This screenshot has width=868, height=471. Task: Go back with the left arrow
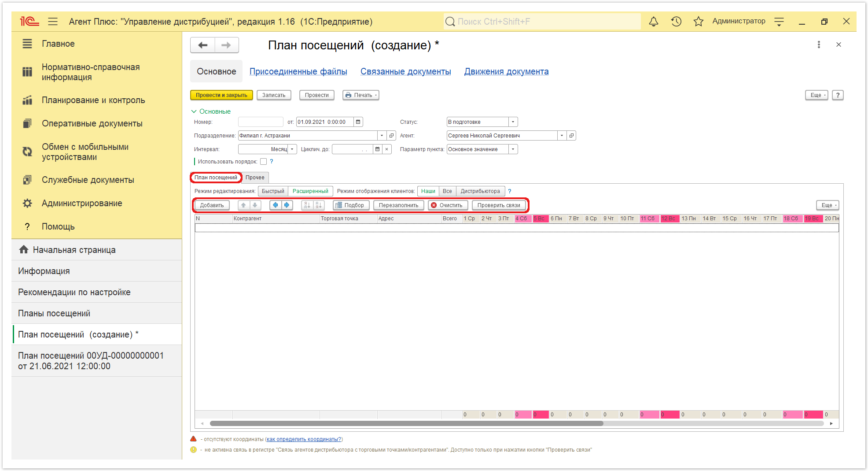(x=203, y=45)
